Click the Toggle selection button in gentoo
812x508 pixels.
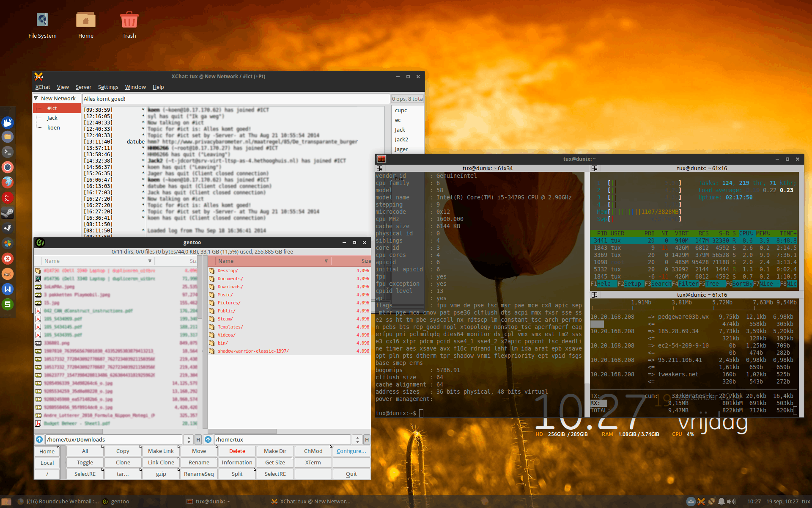[85, 462]
